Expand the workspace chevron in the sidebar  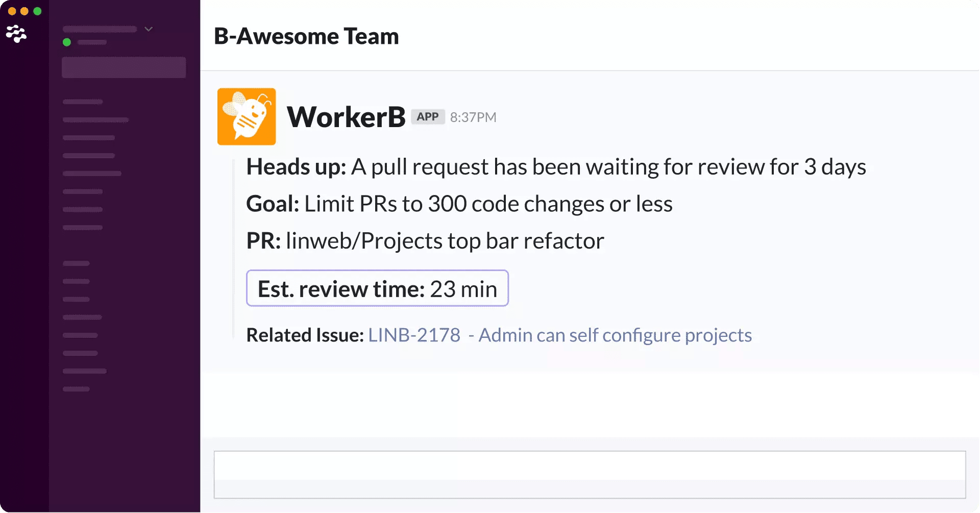[x=149, y=29]
